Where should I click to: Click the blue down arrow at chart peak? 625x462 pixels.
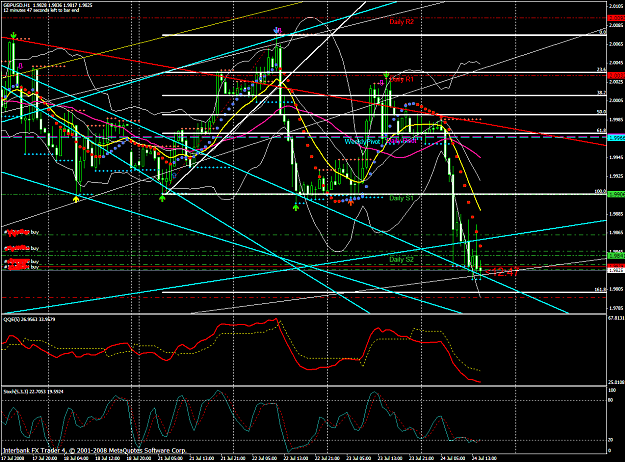pos(276,30)
